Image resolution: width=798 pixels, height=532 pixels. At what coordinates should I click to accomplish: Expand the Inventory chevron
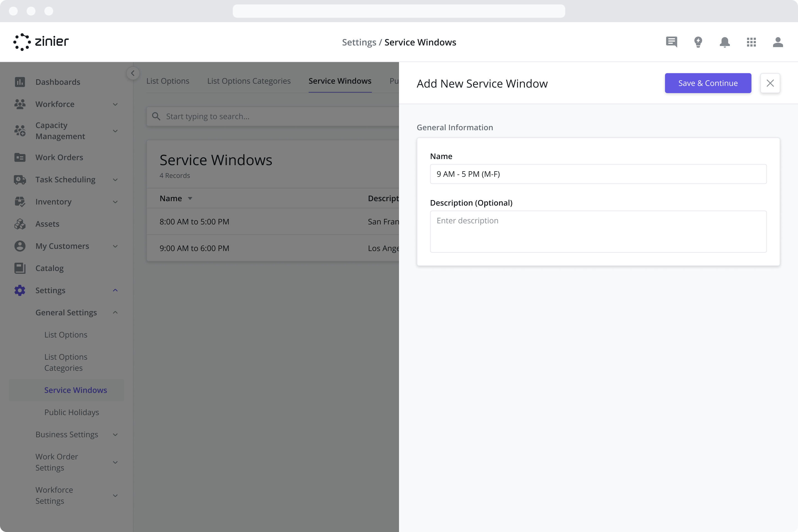point(115,202)
